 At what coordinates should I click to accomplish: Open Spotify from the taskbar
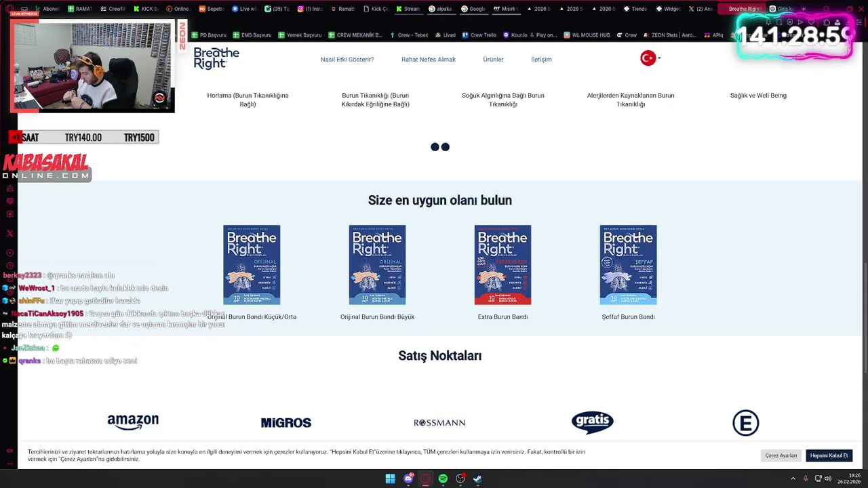point(443,479)
